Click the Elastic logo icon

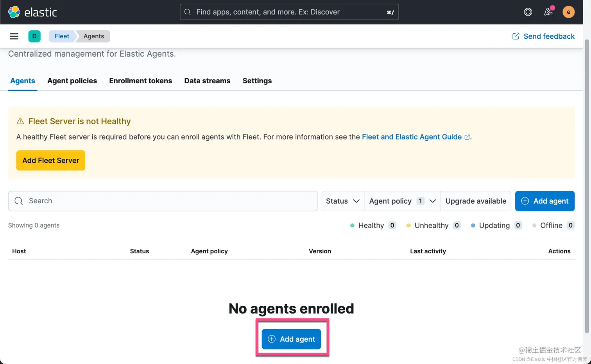(14, 12)
